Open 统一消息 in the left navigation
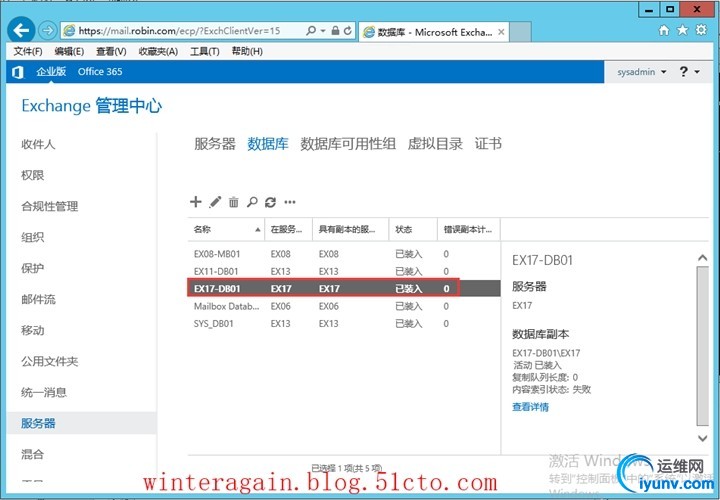The image size is (720, 500). click(44, 392)
